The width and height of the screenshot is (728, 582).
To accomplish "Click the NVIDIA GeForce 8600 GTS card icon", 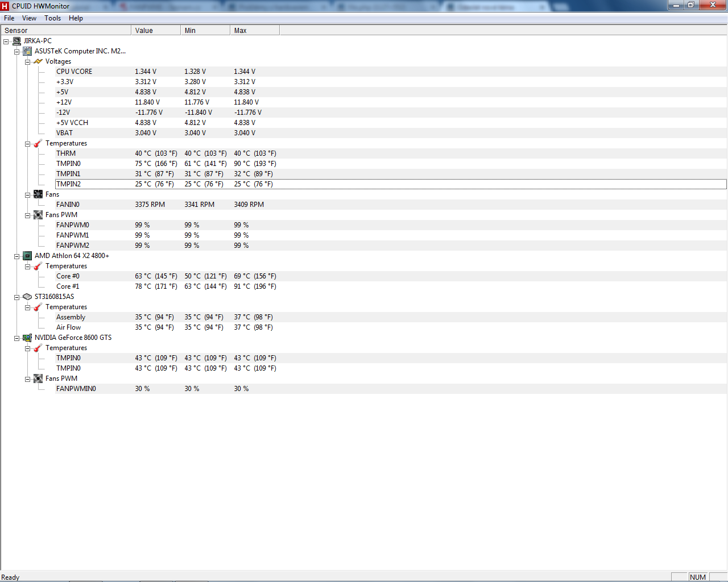I will (27, 338).
